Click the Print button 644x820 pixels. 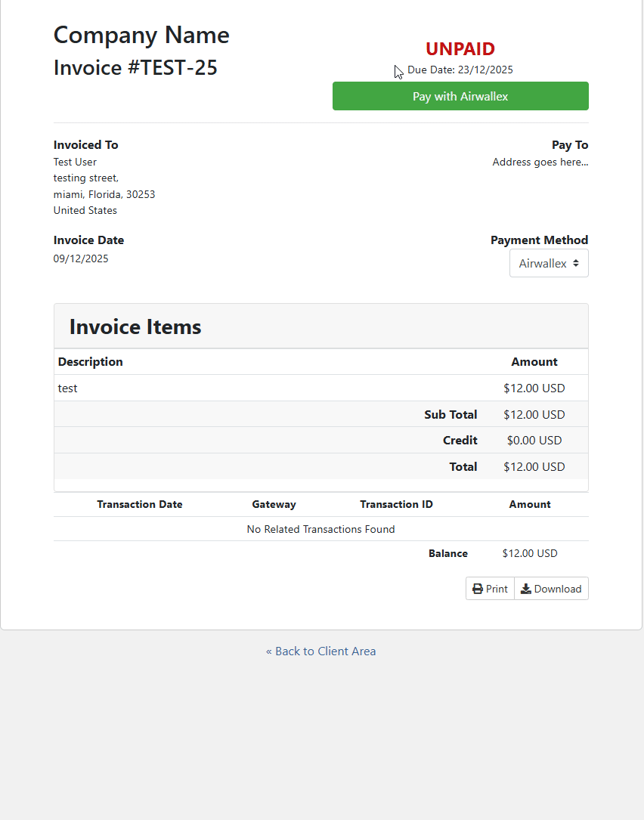click(x=490, y=588)
